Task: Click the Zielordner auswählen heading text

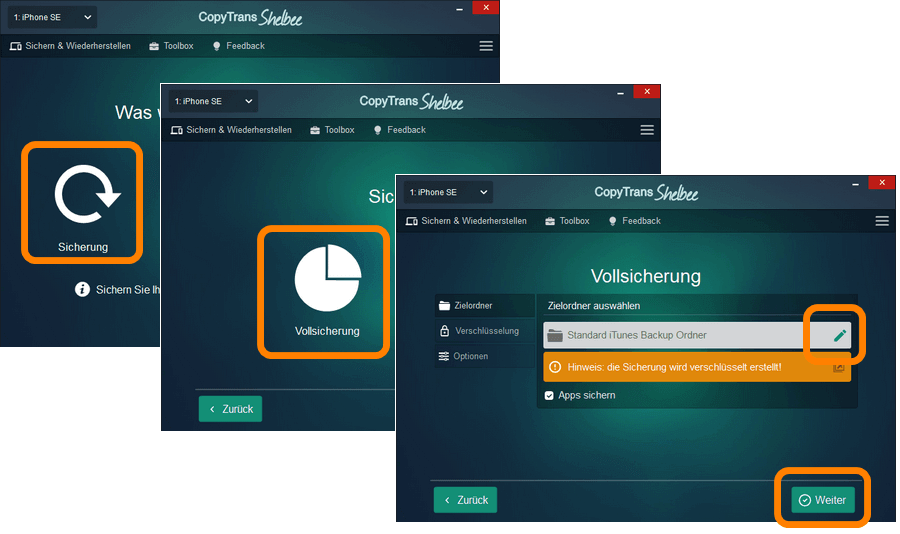Action: coord(593,306)
